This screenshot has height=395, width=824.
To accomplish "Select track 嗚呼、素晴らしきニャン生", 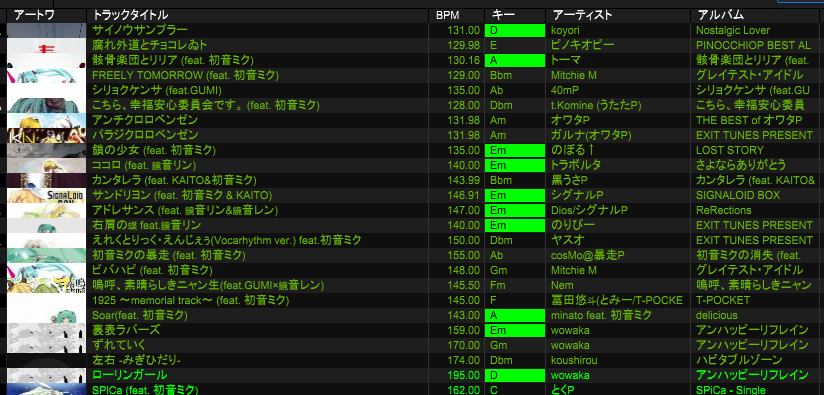I will tap(208, 285).
